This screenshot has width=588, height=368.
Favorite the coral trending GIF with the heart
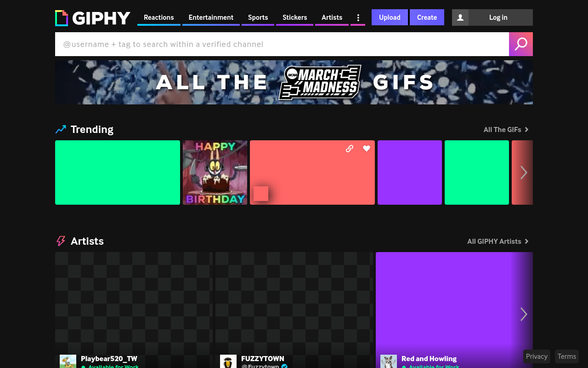pos(366,149)
